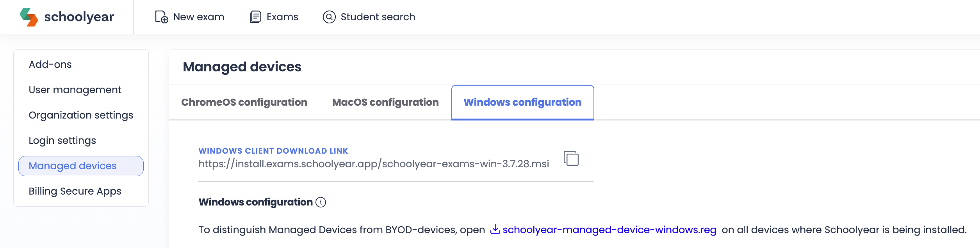Screen dimensions: 980x248
Task: Select the Windows configuration tab
Action: click(522, 103)
